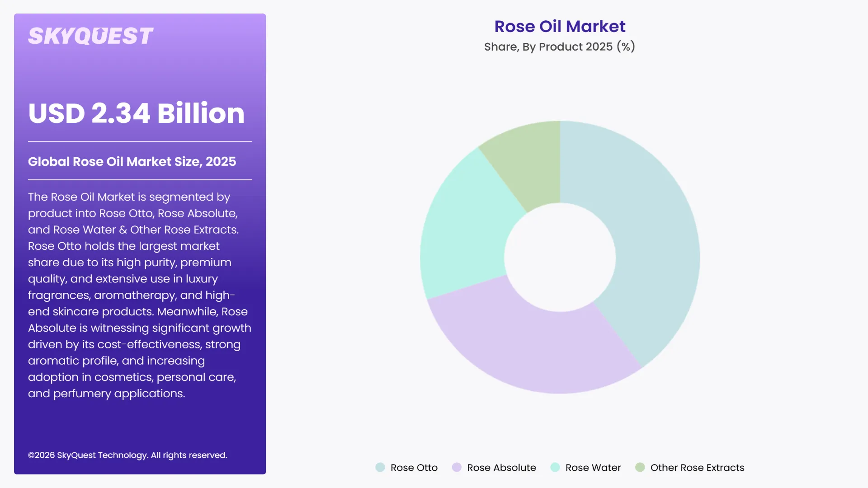The width and height of the screenshot is (868, 488).
Task: Click the Rose Water legend color dot
Action: pyautogui.click(x=555, y=467)
